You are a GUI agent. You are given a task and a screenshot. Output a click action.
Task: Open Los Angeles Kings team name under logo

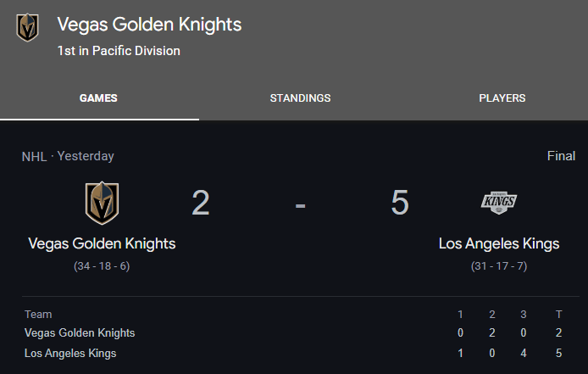499,243
